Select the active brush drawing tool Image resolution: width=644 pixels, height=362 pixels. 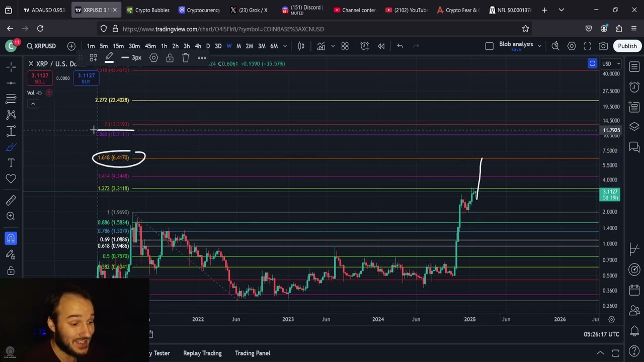coord(11,147)
